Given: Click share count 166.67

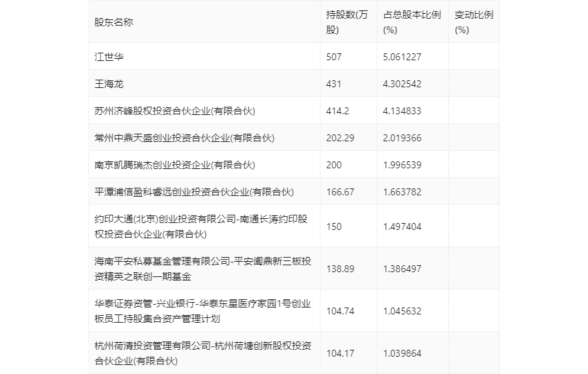Looking at the screenshot, I should click(340, 192).
